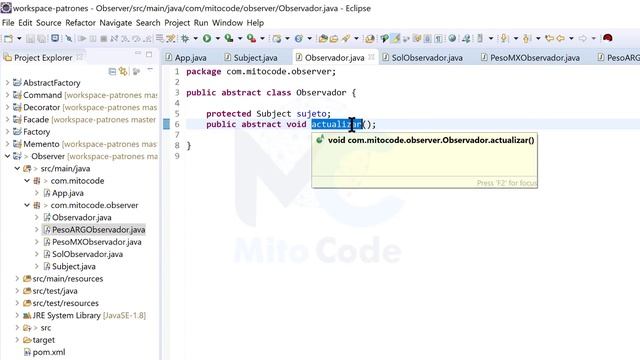Screen dimensions: 640x360
Task: Click the Open a Terminal toolbar icon
Action: (55, 38)
